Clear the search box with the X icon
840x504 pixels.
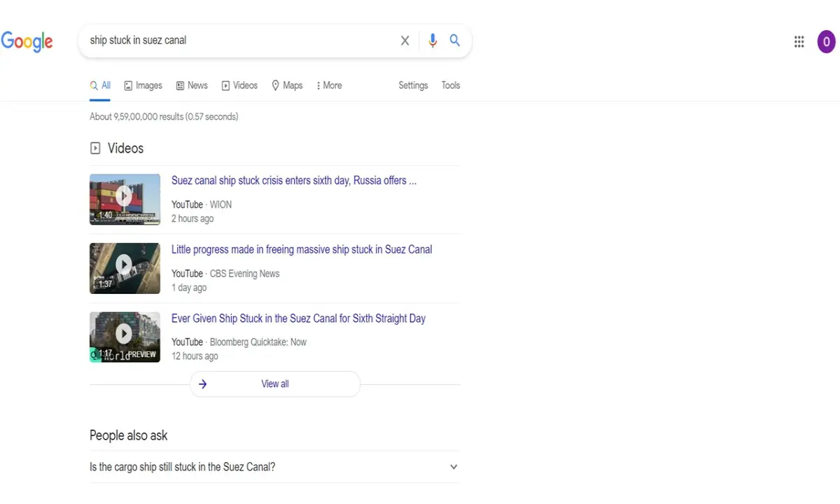[x=405, y=41]
